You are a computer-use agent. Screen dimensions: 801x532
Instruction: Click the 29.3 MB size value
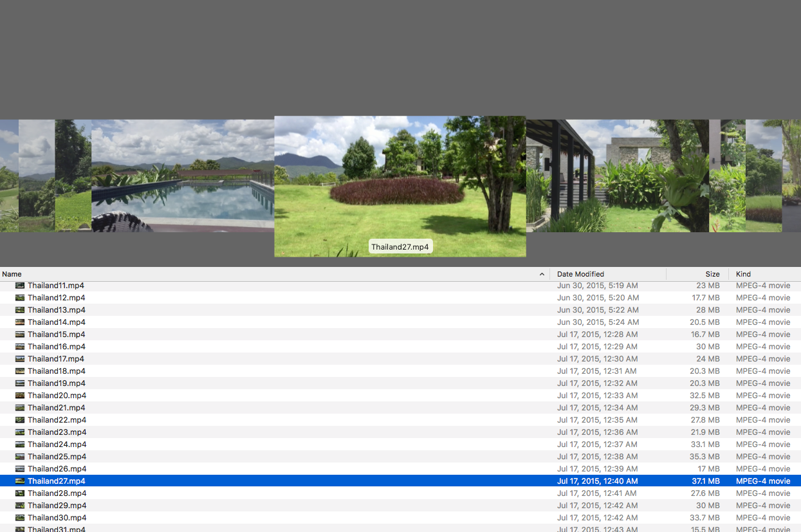(706, 408)
